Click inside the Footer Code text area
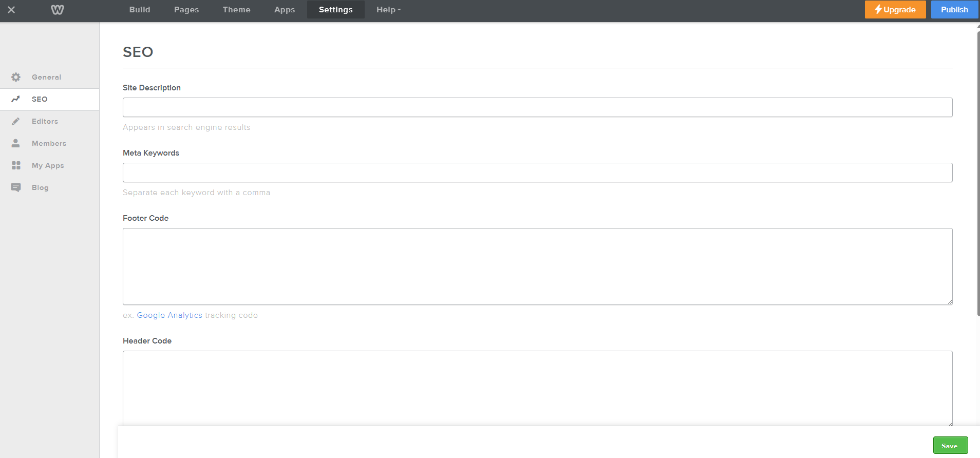 tap(537, 266)
